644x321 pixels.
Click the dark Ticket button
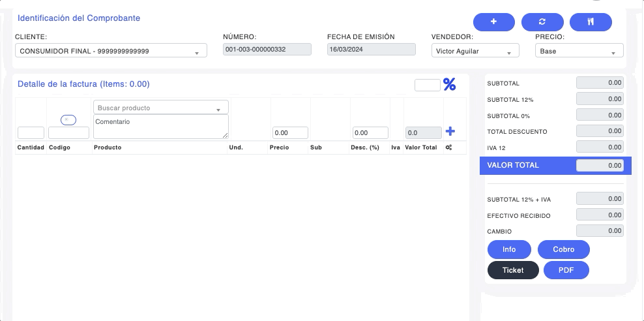point(513,270)
